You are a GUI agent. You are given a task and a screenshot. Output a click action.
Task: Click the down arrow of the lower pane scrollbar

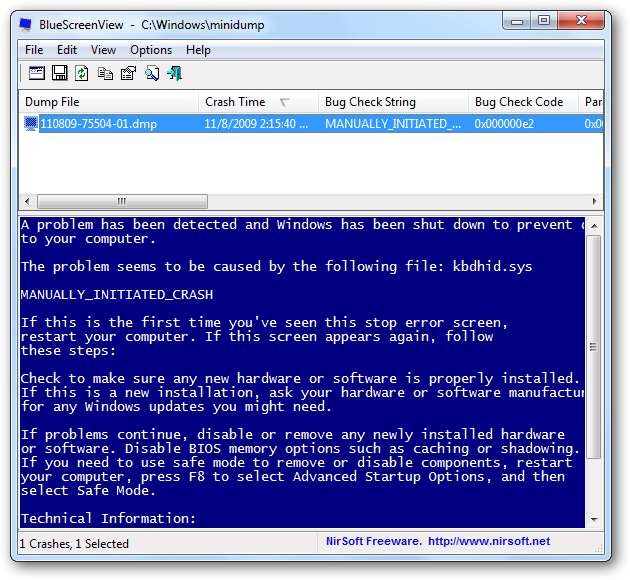pyautogui.click(x=594, y=521)
